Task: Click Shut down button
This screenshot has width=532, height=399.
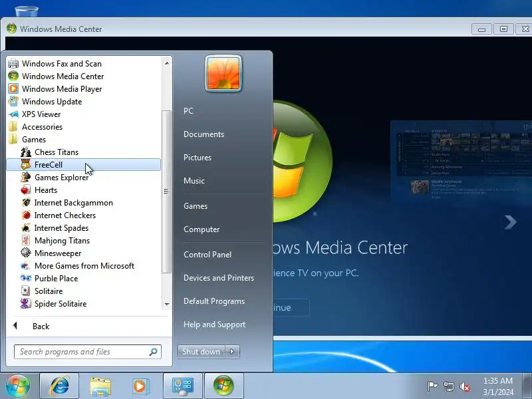Action: click(201, 352)
